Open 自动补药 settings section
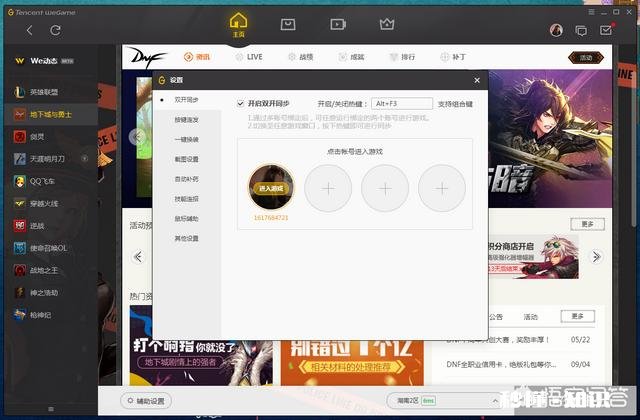The height and width of the screenshot is (420, 640). (x=187, y=179)
